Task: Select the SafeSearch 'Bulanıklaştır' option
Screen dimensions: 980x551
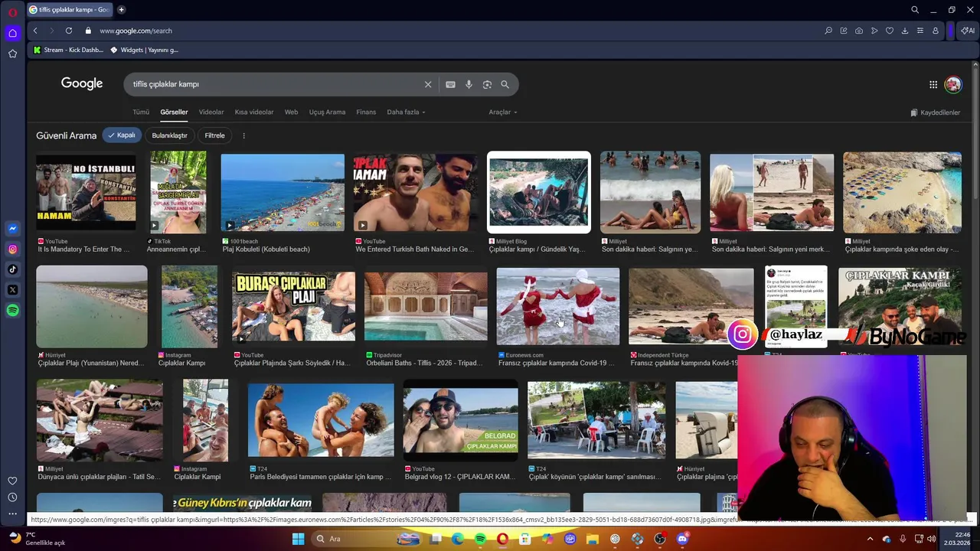Action: (169, 135)
